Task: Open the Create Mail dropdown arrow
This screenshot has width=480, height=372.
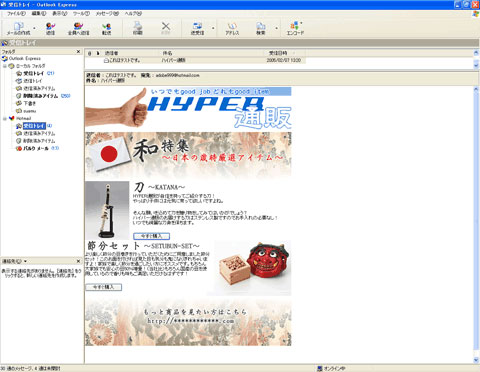Action: pyautogui.click(x=34, y=28)
